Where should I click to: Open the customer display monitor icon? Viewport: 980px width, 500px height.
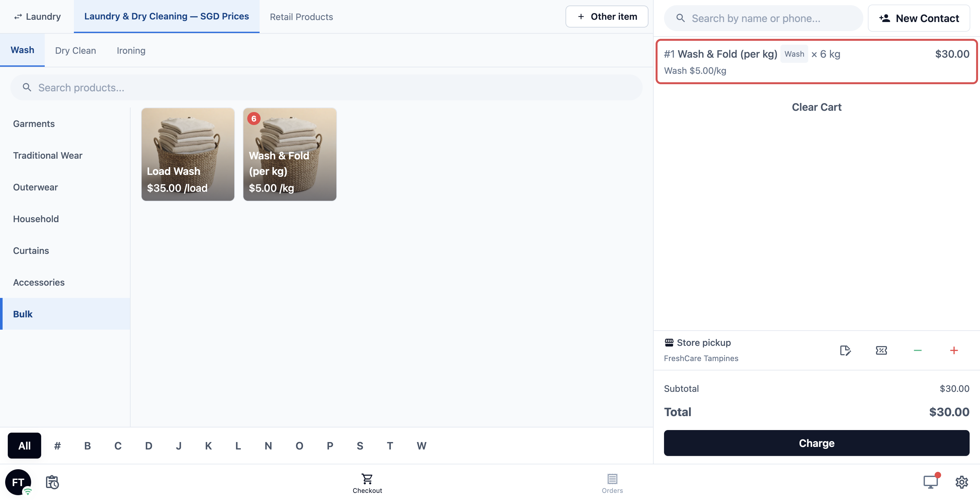tap(930, 481)
